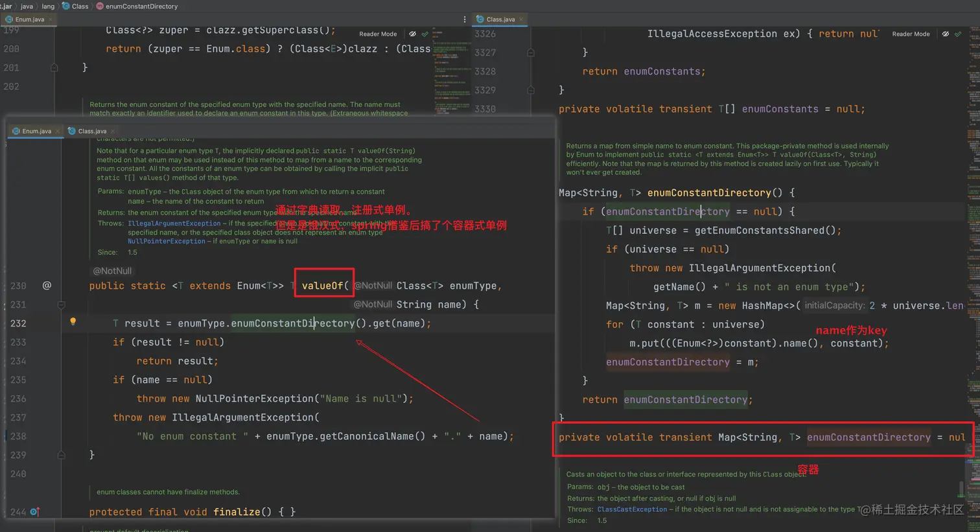Switch to Class.java tab in the right editor
Screen dimensions: 980x532
coord(500,19)
